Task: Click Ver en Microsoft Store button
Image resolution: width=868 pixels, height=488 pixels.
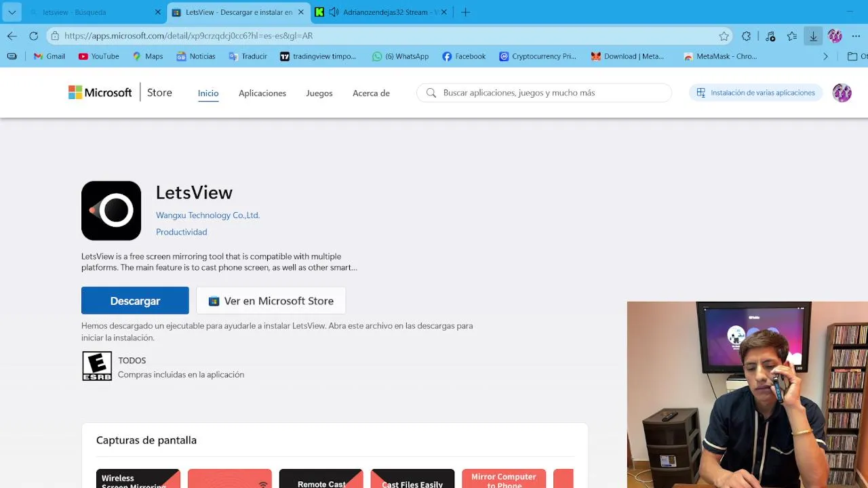Action: [x=271, y=300]
